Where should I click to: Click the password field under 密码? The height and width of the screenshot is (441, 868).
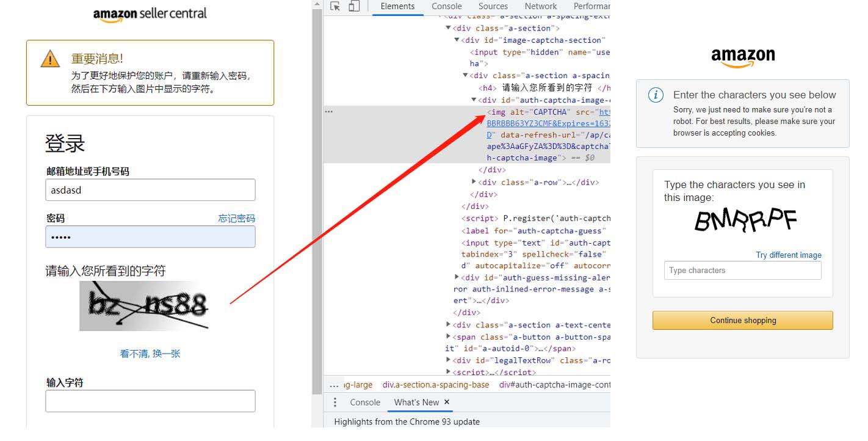(150, 237)
